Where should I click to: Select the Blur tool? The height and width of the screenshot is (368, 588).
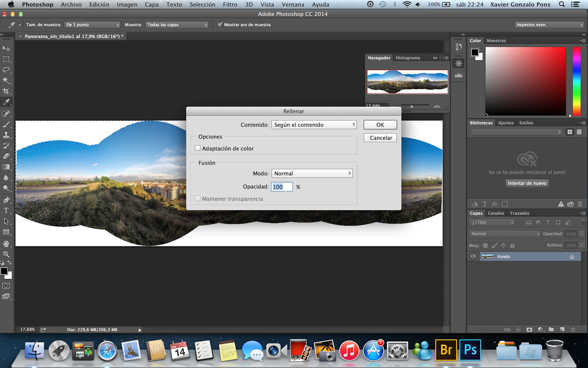coord(6,178)
